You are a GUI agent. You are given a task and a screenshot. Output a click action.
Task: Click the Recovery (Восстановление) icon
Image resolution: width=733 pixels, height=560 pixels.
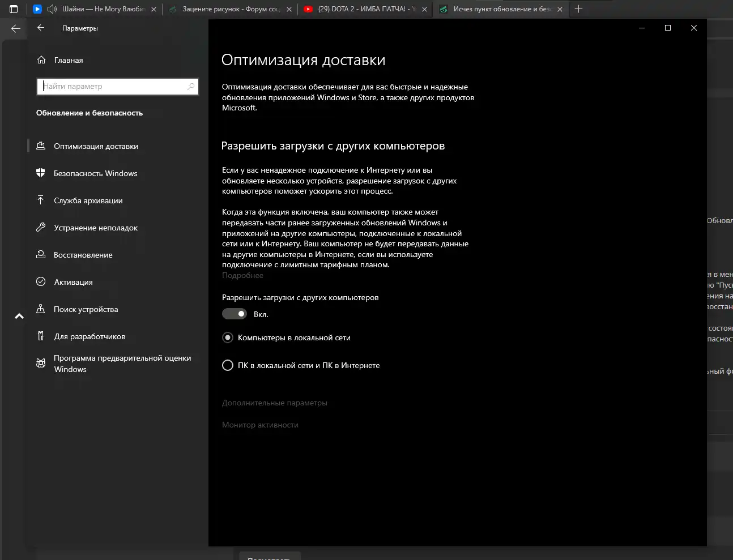click(x=41, y=255)
